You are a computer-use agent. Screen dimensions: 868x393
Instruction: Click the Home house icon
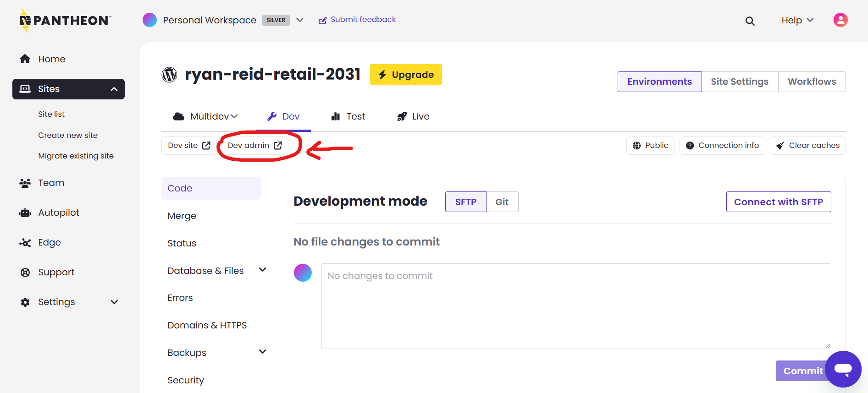(25, 59)
